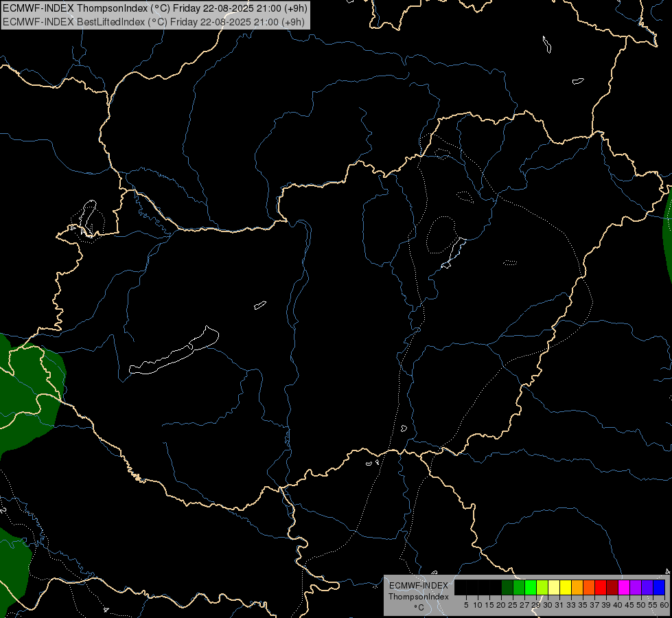The width and height of the screenshot is (672, 618).
Task: Click the dark red 39–40 legend swatch
Action: (x=612, y=587)
